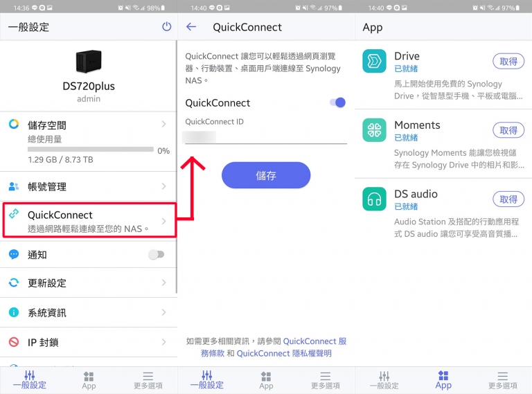The width and height of the screenshot is (532, 394).
Task: Click 取得 button for Drive
Action: point(508,62)
